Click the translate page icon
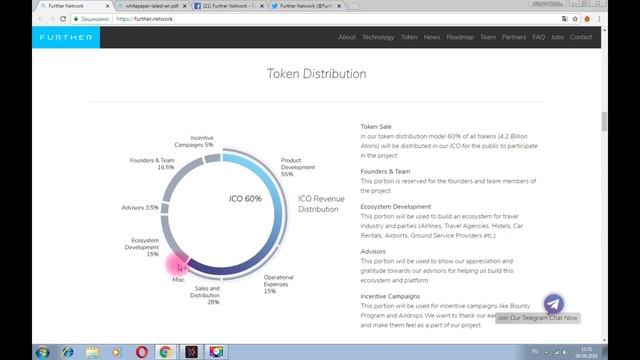 click(564, 19)
